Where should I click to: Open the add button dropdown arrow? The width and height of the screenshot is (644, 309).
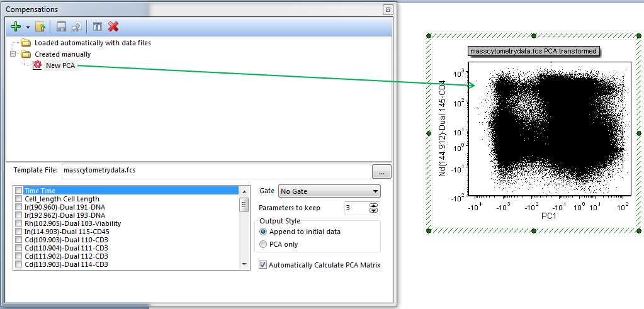point(28,28)
